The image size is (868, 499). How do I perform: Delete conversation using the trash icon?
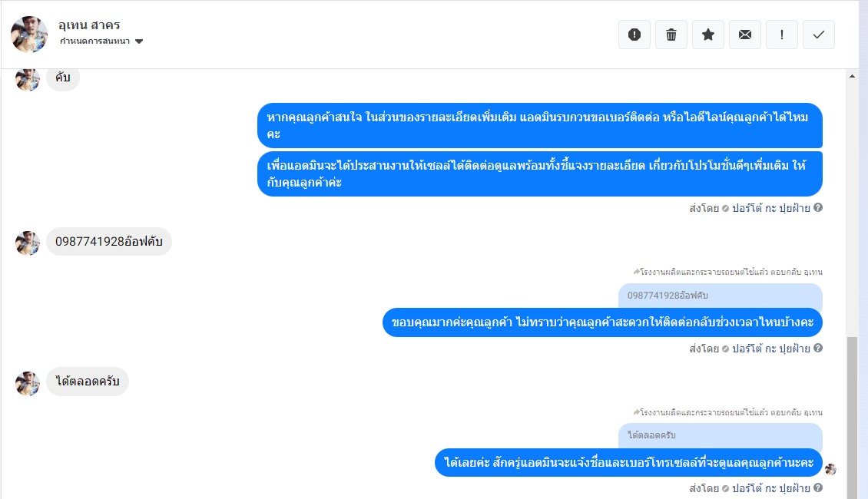click(671, 35)
